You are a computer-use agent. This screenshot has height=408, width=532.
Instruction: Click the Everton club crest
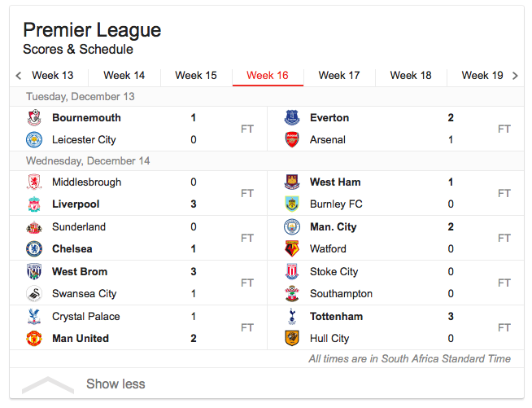click(x=292, y=118)
